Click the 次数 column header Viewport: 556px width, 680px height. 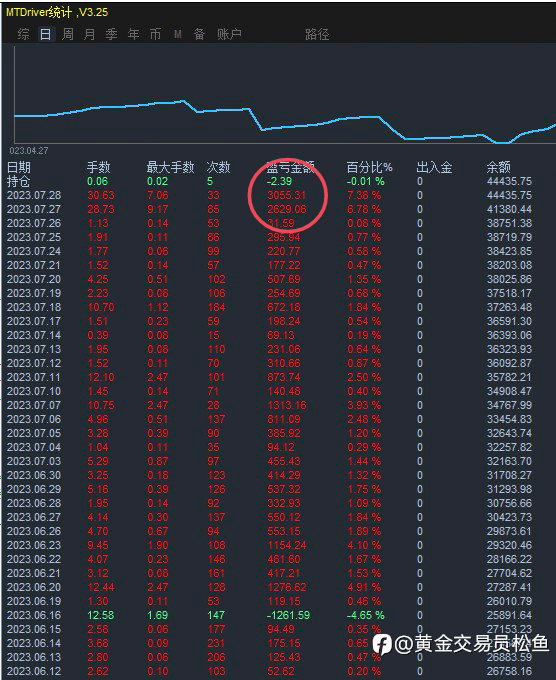point(218,167)
